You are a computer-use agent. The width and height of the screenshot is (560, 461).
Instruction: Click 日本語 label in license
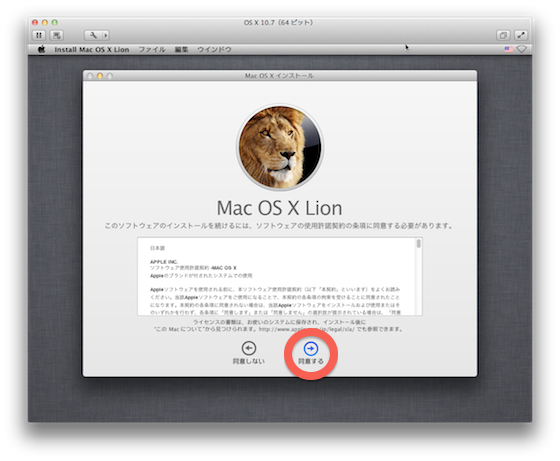pyautogui.click(x=157, y=248)
